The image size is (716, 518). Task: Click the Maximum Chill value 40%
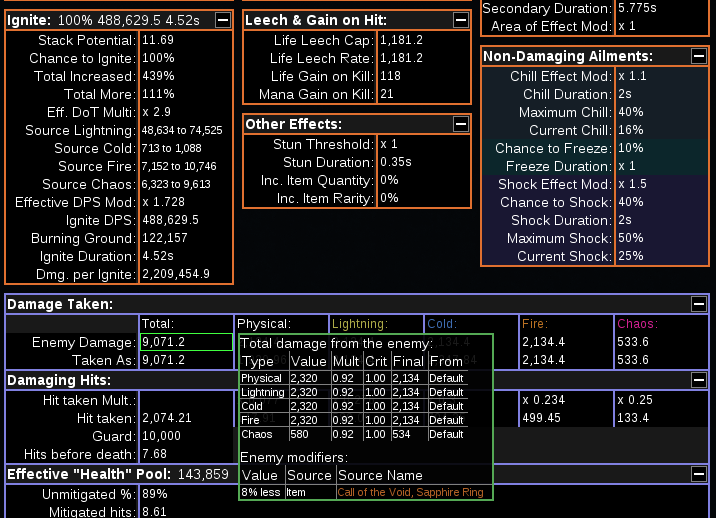[631, 112]
